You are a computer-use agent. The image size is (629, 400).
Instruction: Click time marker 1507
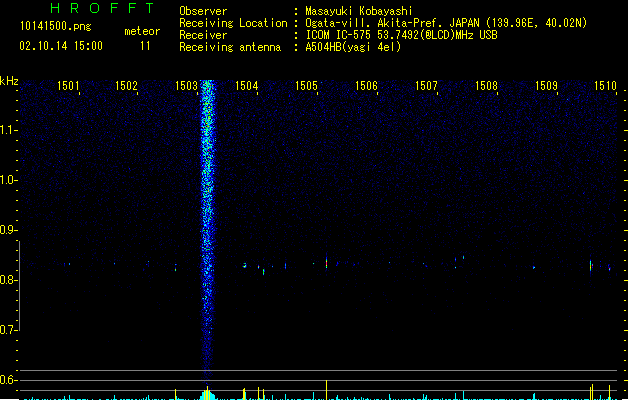pos(426,86)
